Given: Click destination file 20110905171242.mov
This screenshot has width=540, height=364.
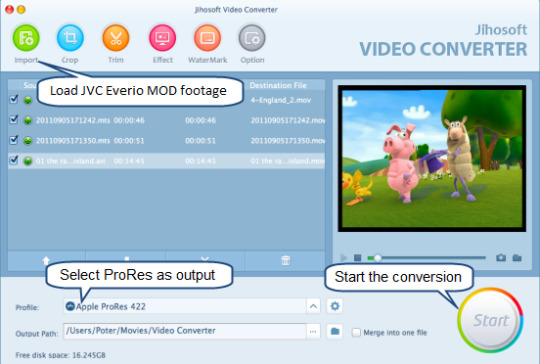Looking at the screenshot, I should [x=288, y=120].
